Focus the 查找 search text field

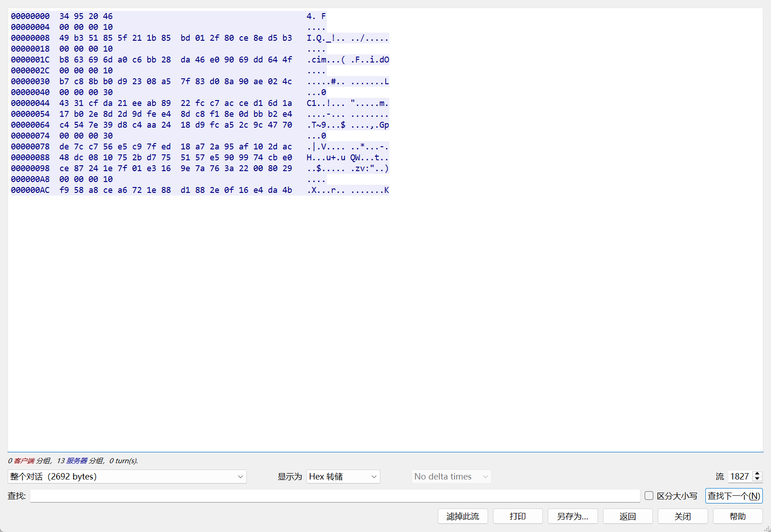(335, 496)
